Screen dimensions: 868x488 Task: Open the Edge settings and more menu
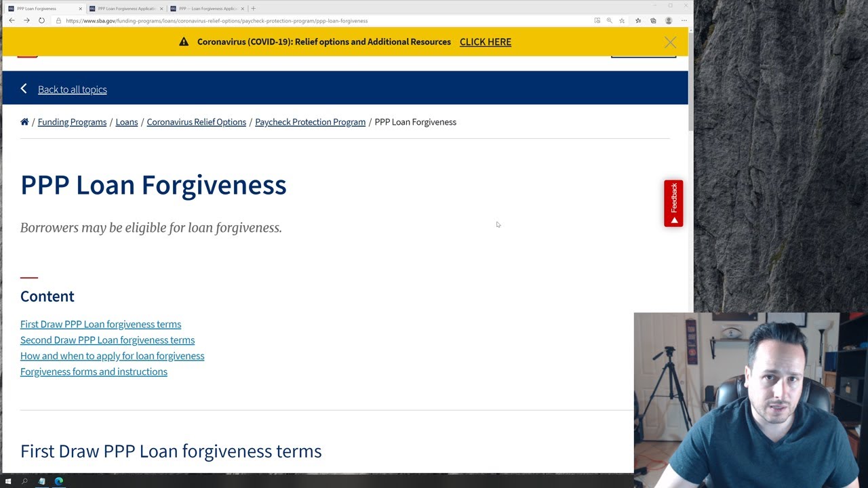pyautogui.click(x=683, y=21)
